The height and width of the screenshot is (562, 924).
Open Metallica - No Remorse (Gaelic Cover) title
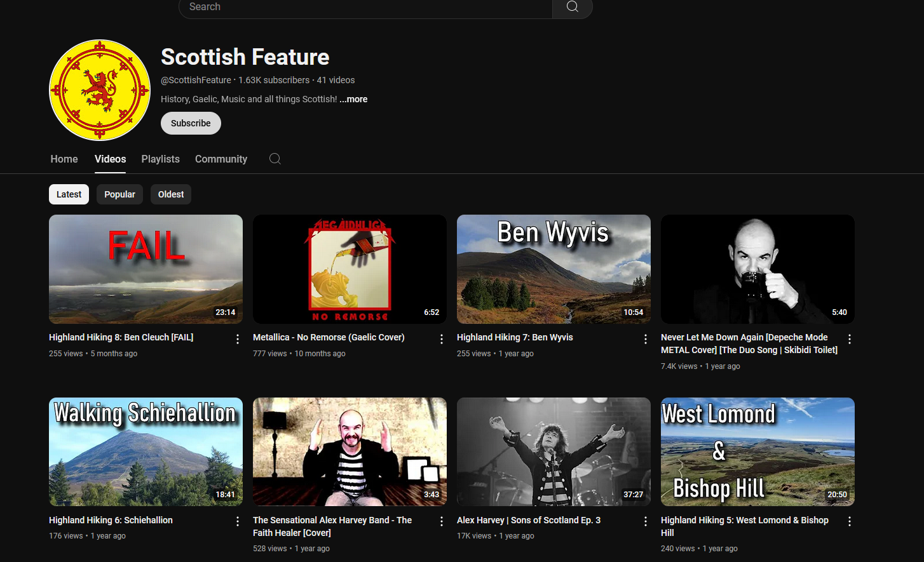click(329, 337)
